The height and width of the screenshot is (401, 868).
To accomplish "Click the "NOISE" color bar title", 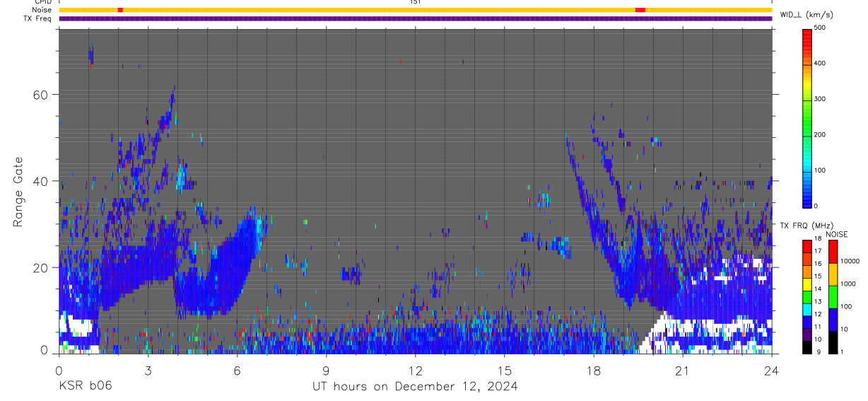I will 836,234.
